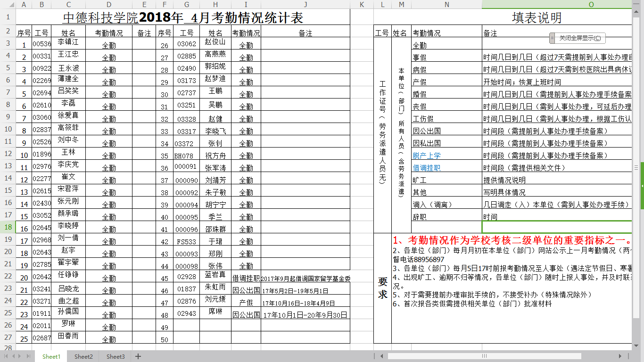Screen dimensions: 644x362
Task: Add a new sheet with plus icon
Action: [138, 356]
